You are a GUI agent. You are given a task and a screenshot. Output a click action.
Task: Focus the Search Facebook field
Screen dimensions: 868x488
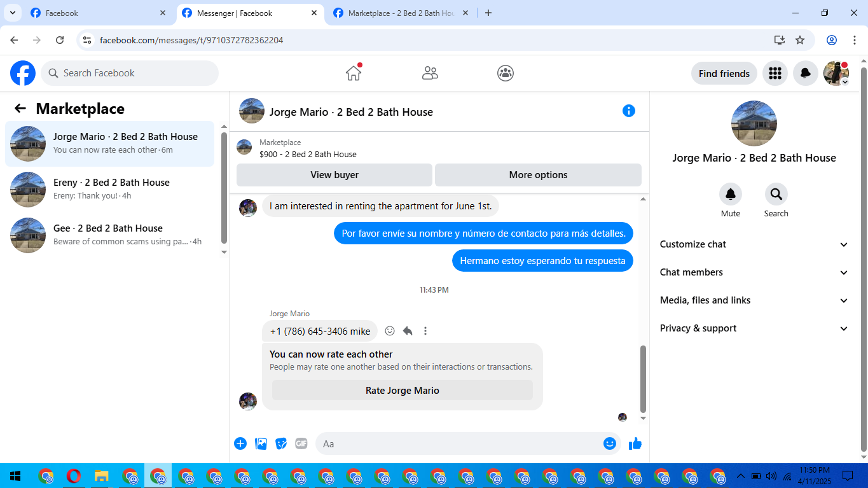[x=130, y=73]
